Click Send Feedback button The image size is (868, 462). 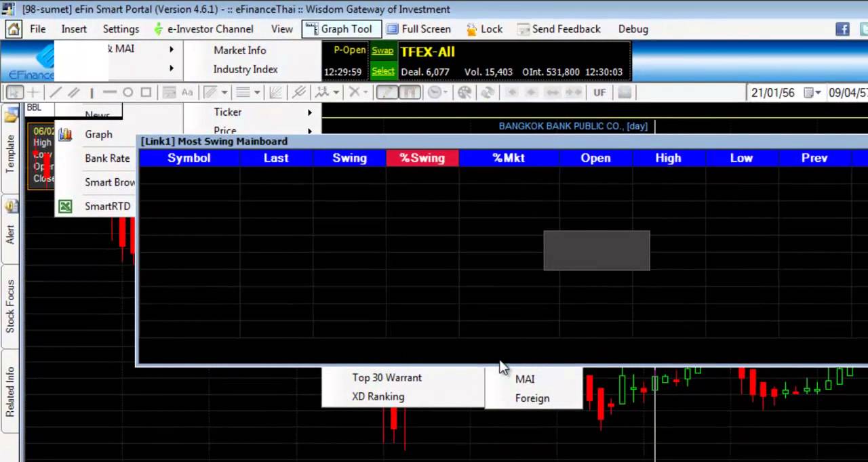[559, 29]
